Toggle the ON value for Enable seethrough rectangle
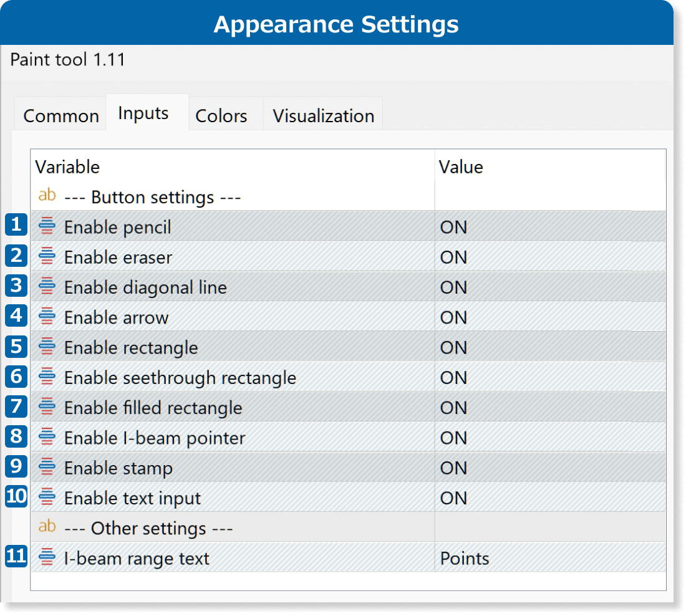The image size is (686, 616). (453, 378)
